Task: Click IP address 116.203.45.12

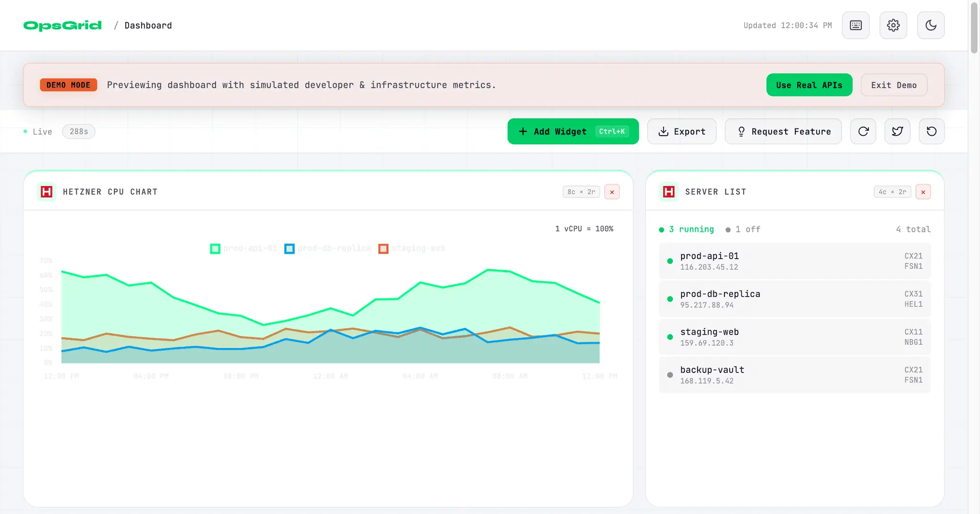Action: [709, 267]
